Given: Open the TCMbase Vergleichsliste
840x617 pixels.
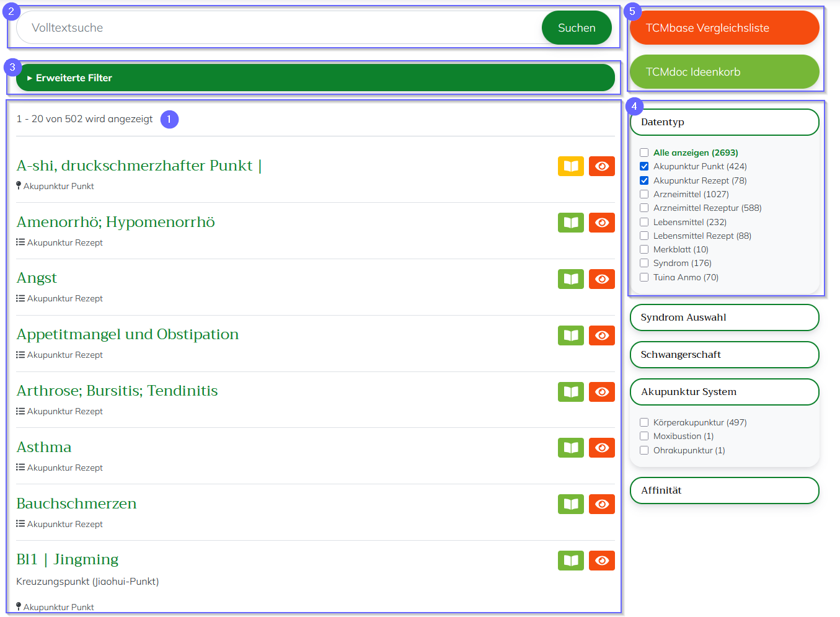Looking at the screenshot, I should click(724, 28).
